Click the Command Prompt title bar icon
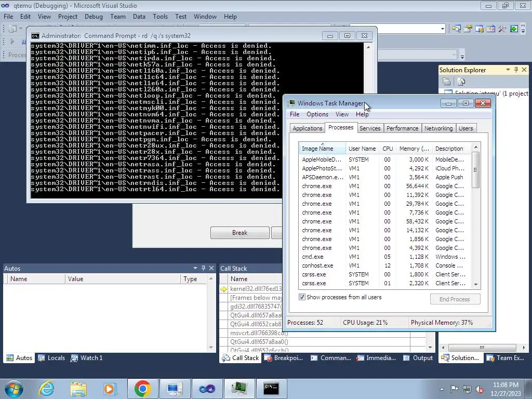This screenshot has width=532, height=399. [x=35, y=36]
